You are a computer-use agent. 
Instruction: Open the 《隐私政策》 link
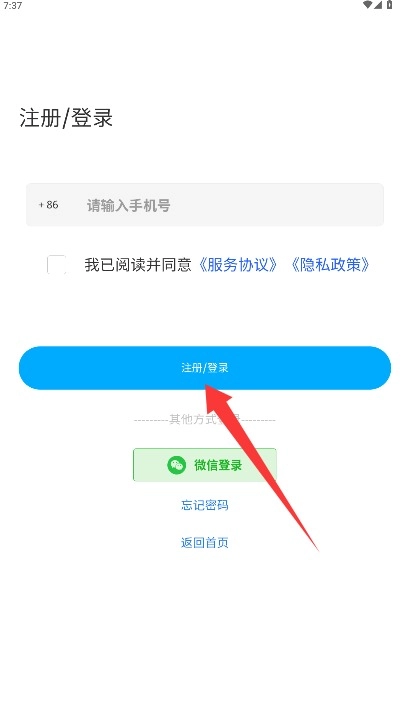330,265
